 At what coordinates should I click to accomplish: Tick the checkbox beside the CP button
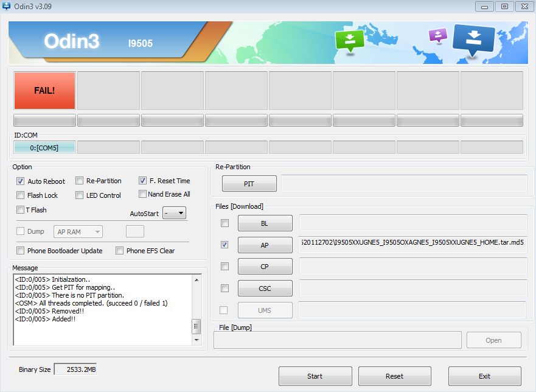coord(224,266)
